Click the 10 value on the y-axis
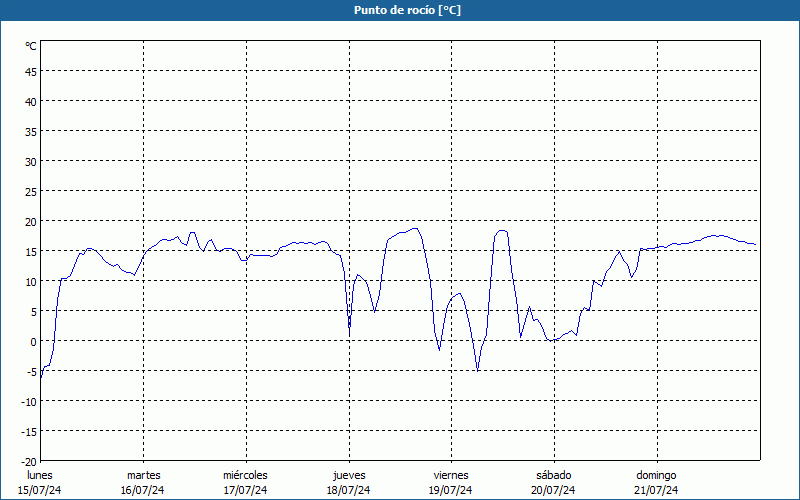 click(x=30, y=281)
